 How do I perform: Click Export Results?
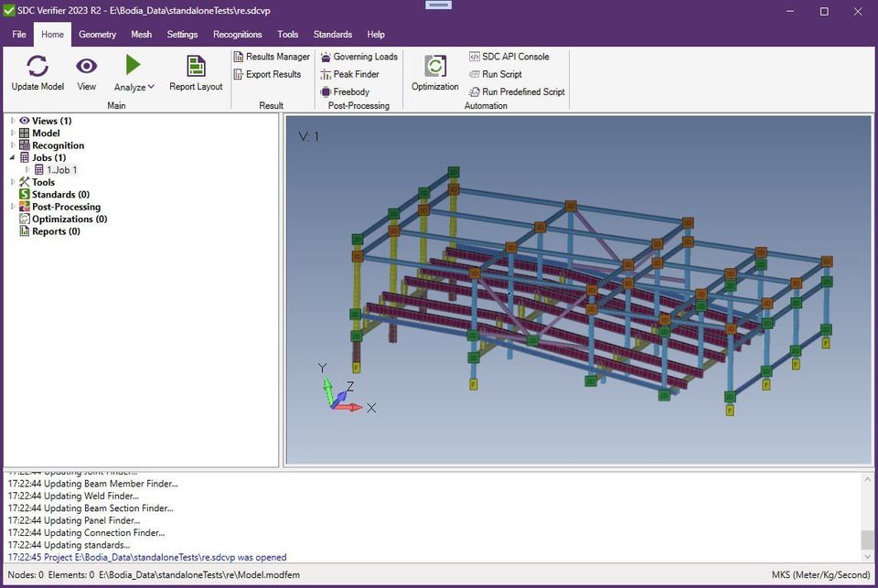[266, 74]
